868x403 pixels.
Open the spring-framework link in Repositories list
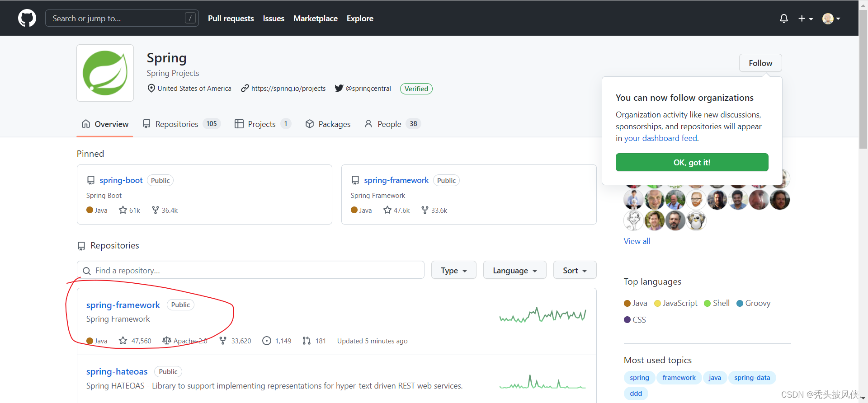click(123, 305)
